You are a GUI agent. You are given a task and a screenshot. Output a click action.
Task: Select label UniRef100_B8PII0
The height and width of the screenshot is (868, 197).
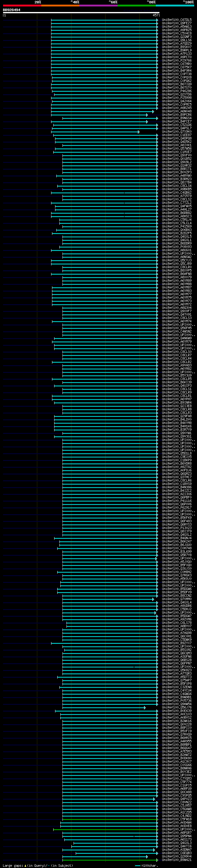(x=176, y=728)
